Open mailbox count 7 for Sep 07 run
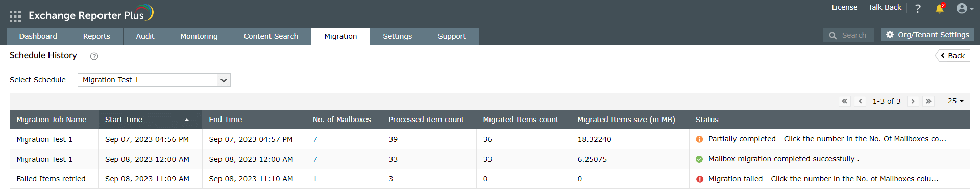This screenshot has height=191, width=980. tap(315, 139)
